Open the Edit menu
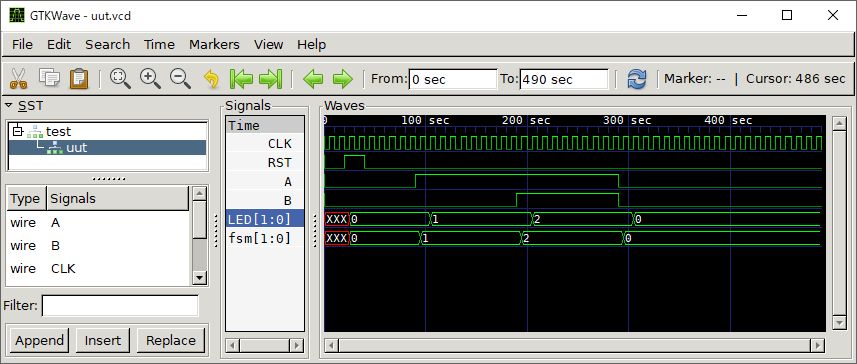The image size is (857, 364). tap(59, 44)
